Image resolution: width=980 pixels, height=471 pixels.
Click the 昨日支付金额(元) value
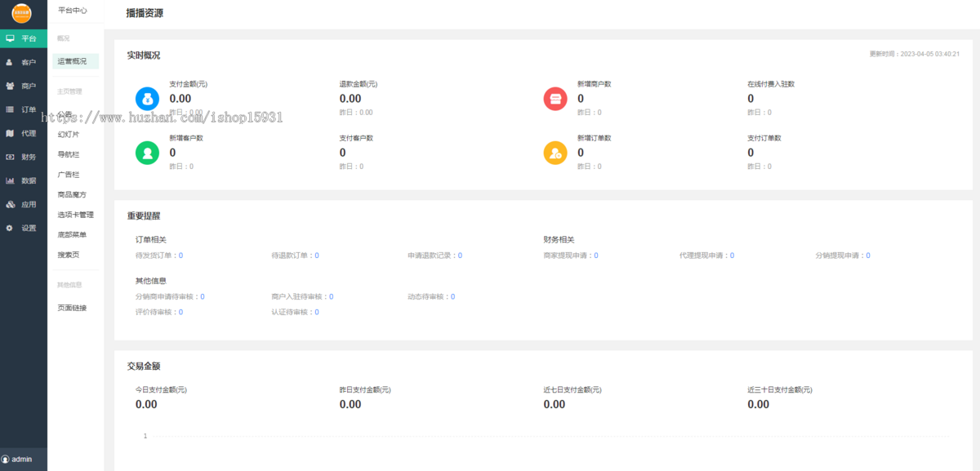[x=350, y=404]
